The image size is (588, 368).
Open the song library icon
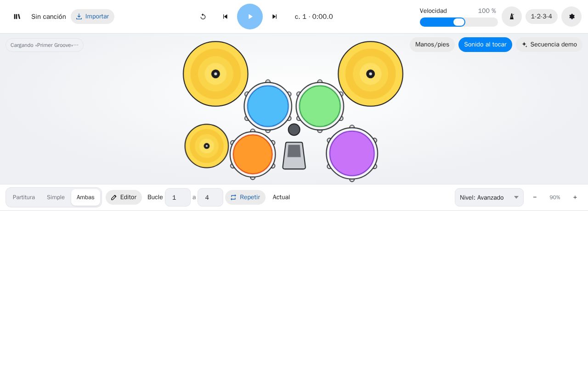[x=17, y=17]
